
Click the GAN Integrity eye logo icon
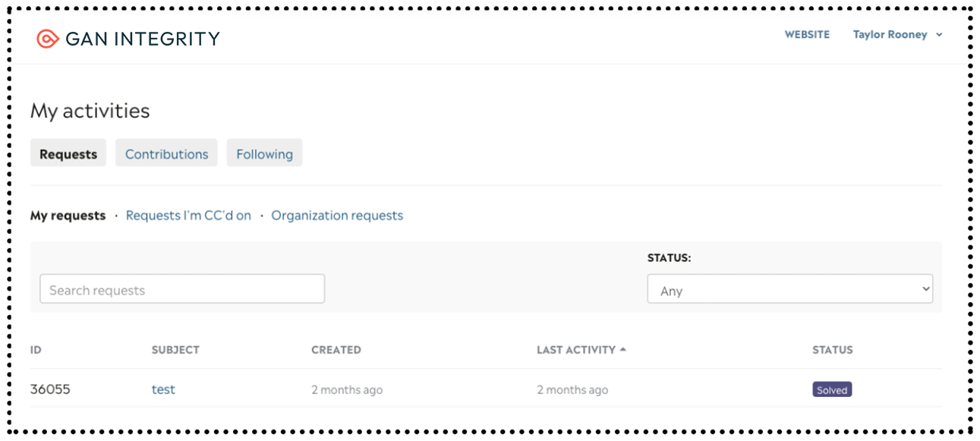(47, 39)
